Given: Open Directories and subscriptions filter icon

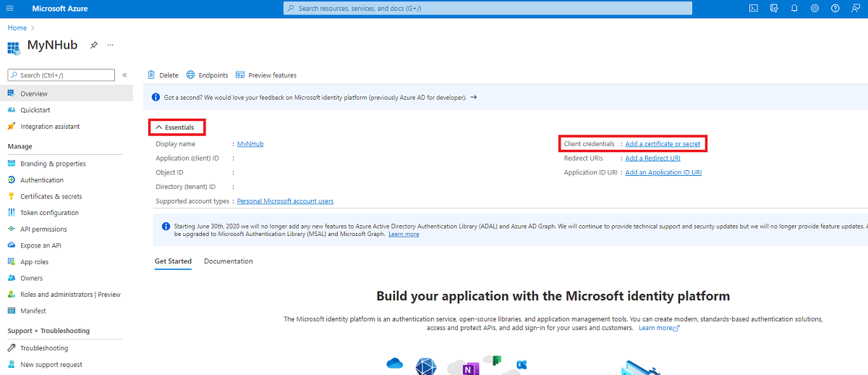Looking at the screenshot, I should [x=774, y=8].
